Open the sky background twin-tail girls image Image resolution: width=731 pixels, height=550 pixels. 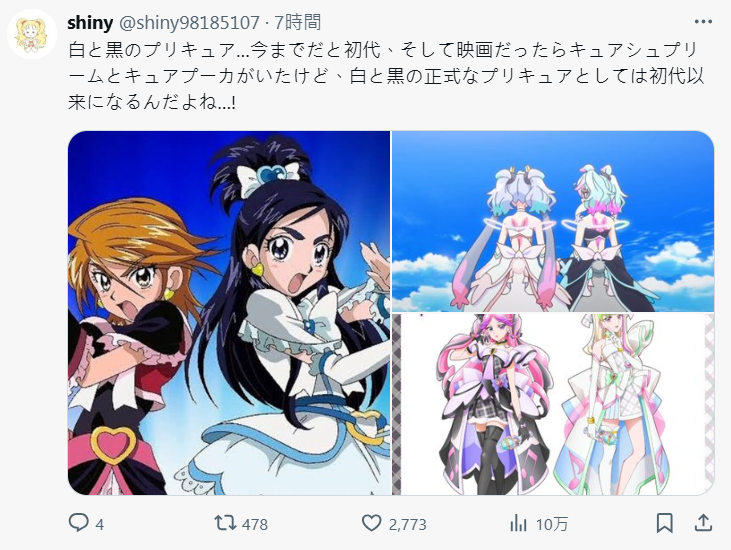point(553,221)
